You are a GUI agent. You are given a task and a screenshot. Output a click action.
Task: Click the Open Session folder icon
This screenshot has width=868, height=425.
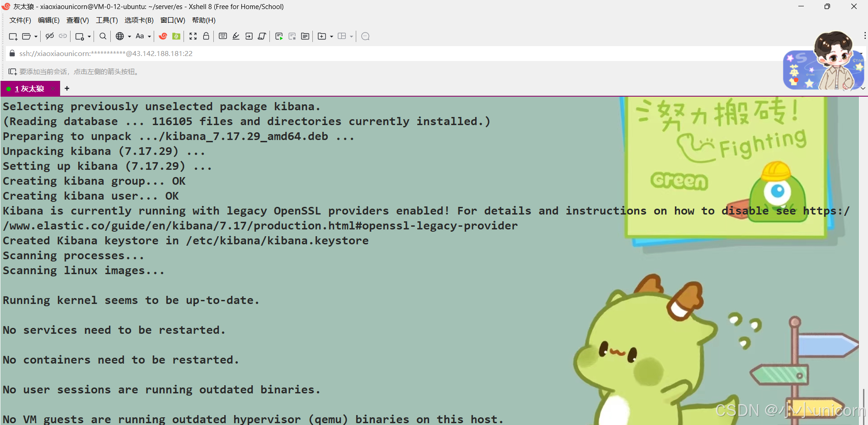pyautogui.click(x=27, y=37)
